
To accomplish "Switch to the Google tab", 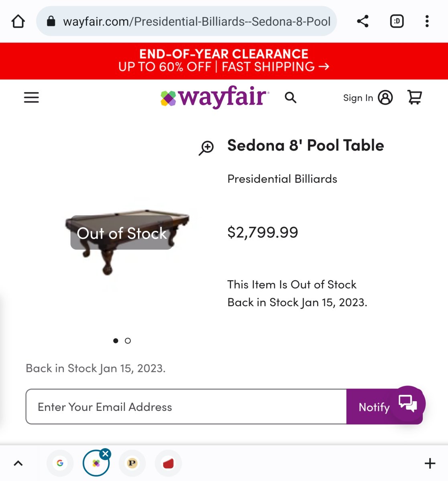I will tap(60, 463).
